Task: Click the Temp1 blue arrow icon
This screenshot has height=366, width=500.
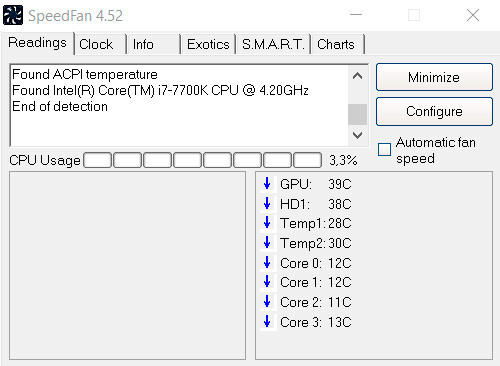Action: click(x=267, y=222)
